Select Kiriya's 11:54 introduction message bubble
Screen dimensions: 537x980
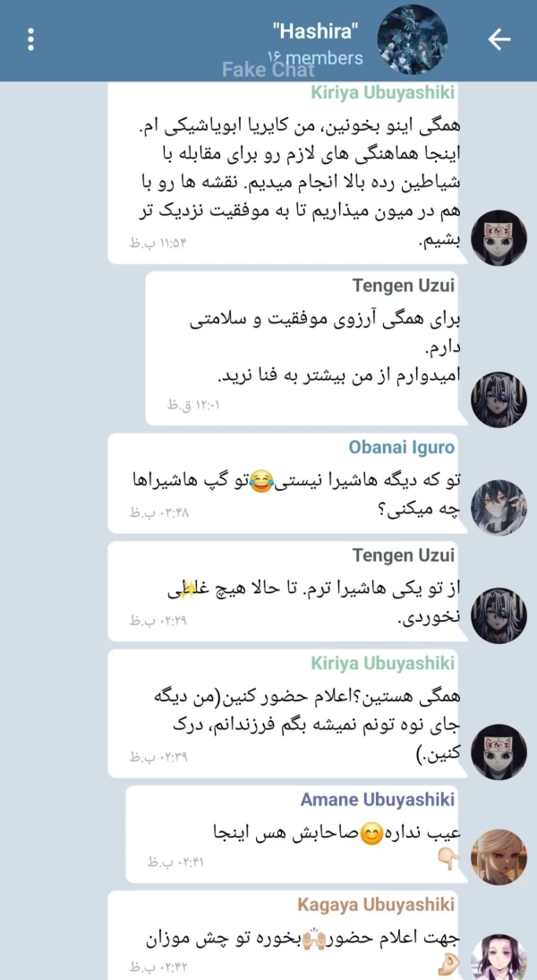click(x=286, y=173)
